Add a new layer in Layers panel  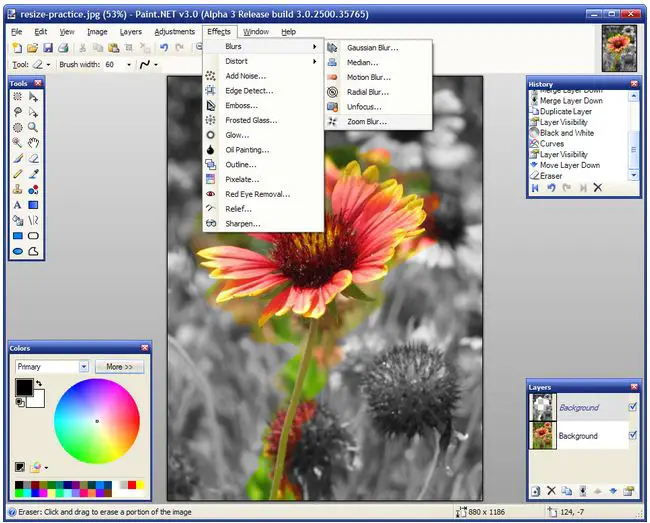(x=536, y=491)
